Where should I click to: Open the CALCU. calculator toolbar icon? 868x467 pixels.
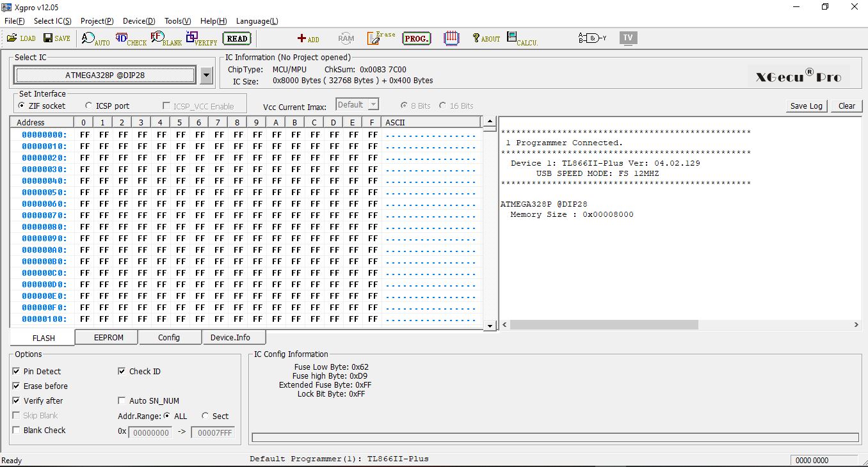(522, 38)
